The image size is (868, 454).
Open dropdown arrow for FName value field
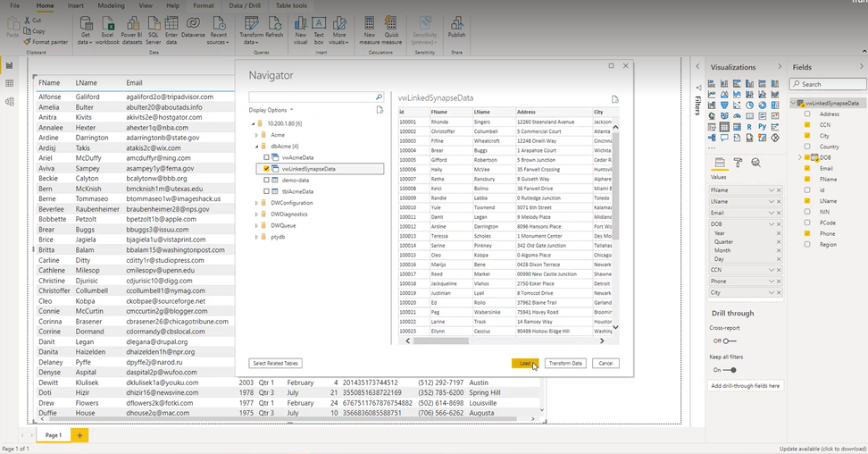772,190
